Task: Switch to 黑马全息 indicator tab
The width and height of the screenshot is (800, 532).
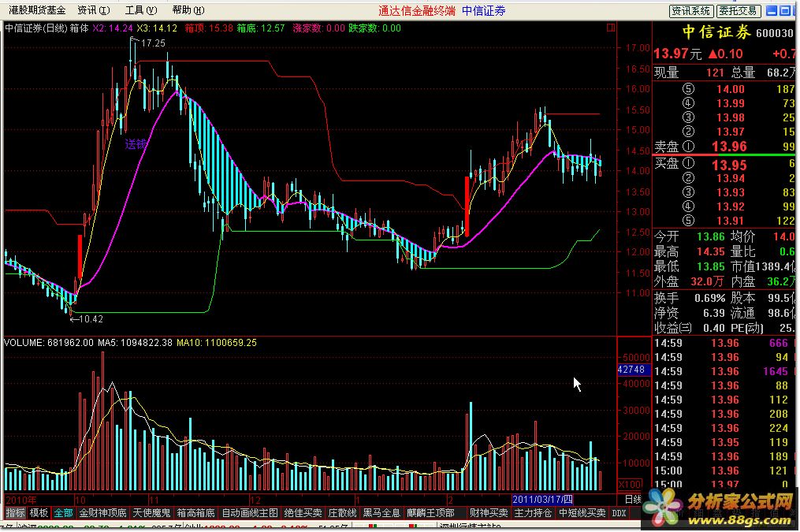Action: click(381, 512)
